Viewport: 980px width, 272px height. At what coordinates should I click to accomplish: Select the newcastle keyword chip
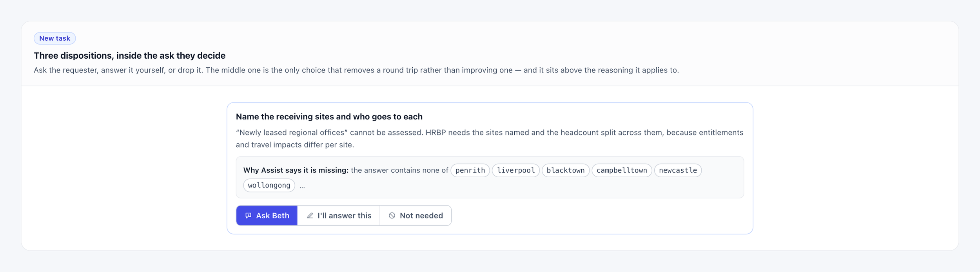[x=678, y=170]
